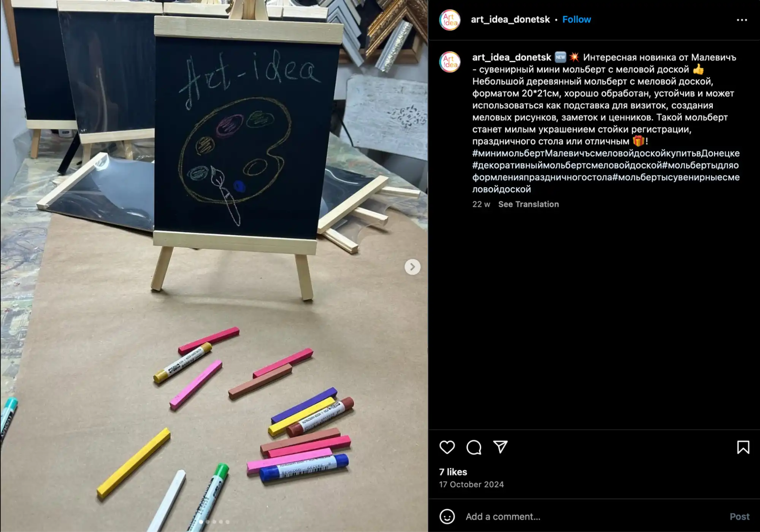Go to next photo with arrow
Screen dimensions: 760x532
point(413,267)
